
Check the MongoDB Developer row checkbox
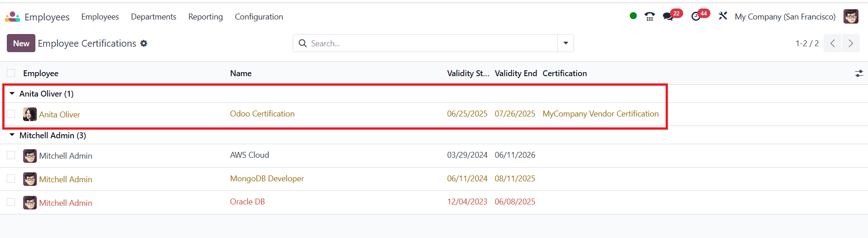[11, 179]
